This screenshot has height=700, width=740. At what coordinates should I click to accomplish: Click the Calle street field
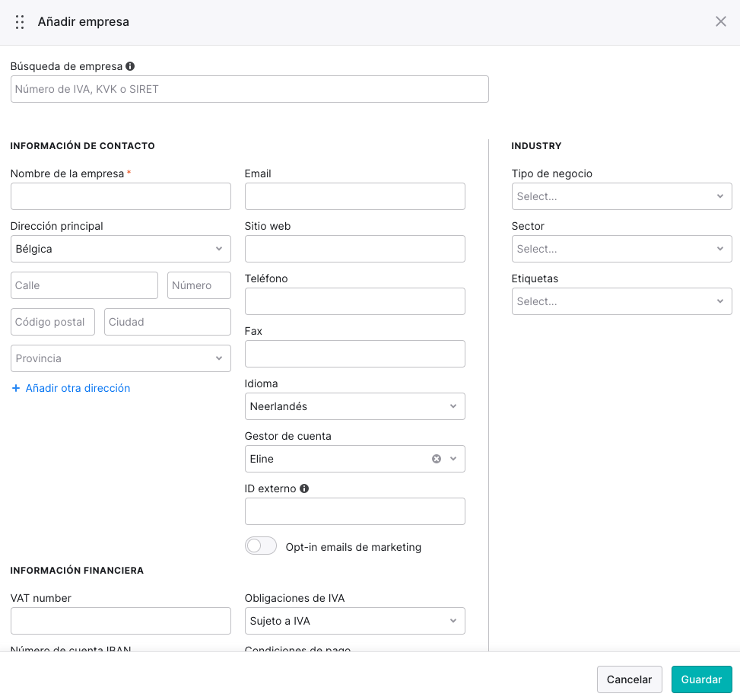pos(84,285)
